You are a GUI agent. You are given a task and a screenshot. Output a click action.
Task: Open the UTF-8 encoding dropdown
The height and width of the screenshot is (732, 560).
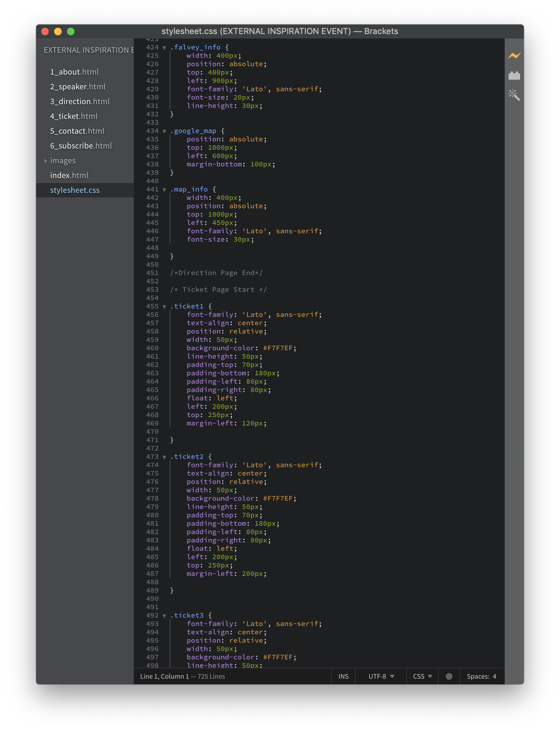[x=381, y=676]
